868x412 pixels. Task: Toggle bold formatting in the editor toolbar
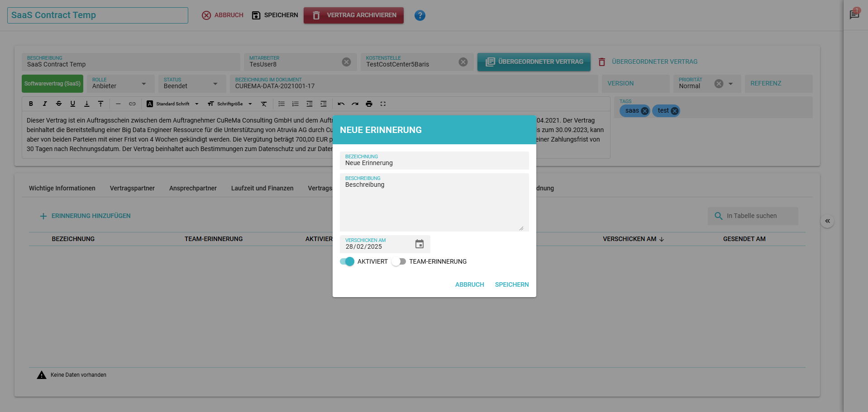coord(31,104)
